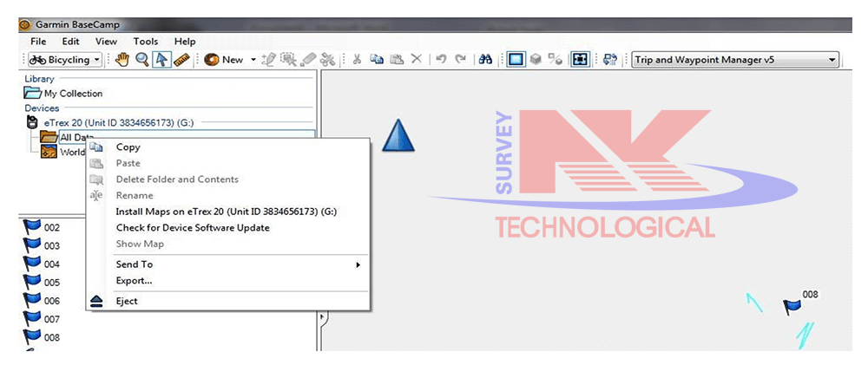Click the side panel collapse arrow
Screen dimensions: 868x365
coord(324,317)
